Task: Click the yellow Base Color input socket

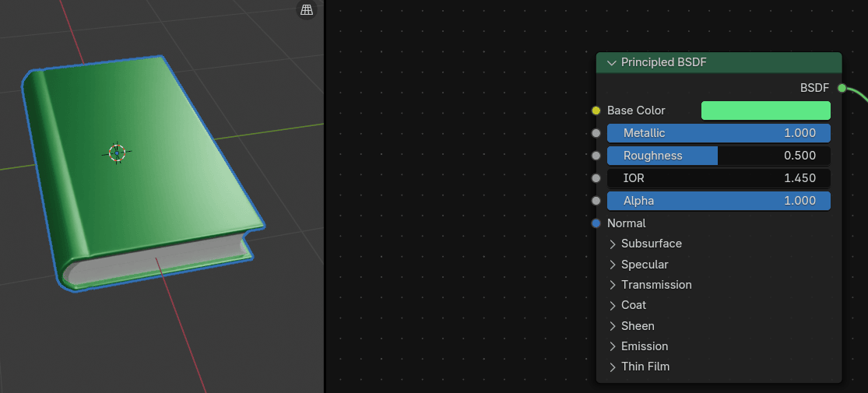Action: (596, 111)
